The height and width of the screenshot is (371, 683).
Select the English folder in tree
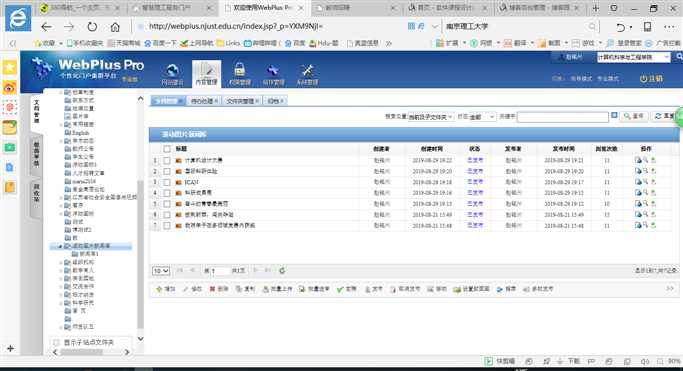tap(81, 133)
